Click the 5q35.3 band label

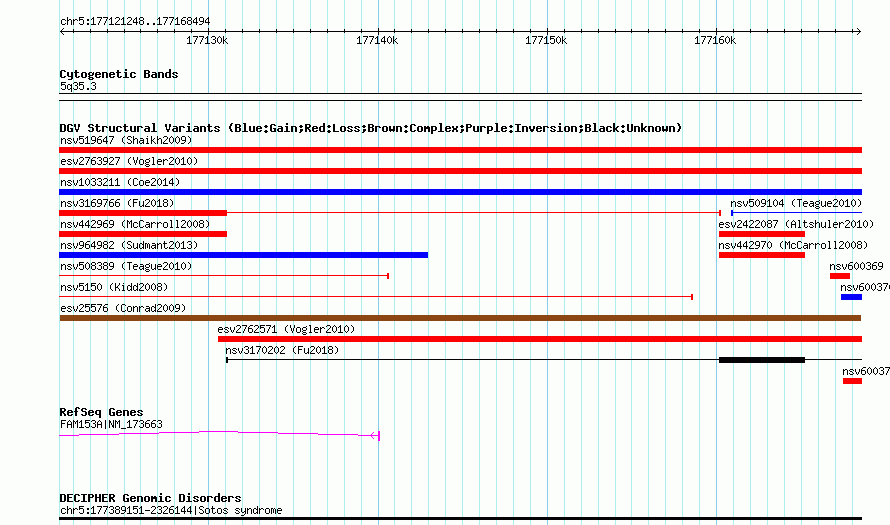click(78, 86)
